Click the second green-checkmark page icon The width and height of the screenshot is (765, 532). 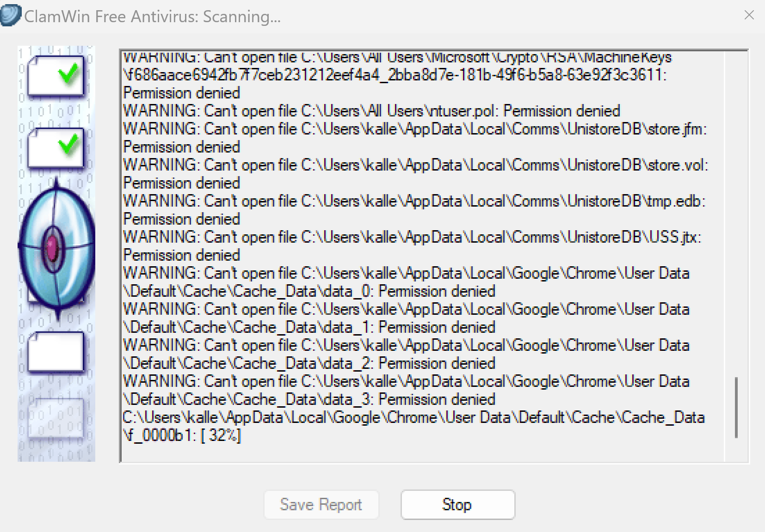pos(56,149)
